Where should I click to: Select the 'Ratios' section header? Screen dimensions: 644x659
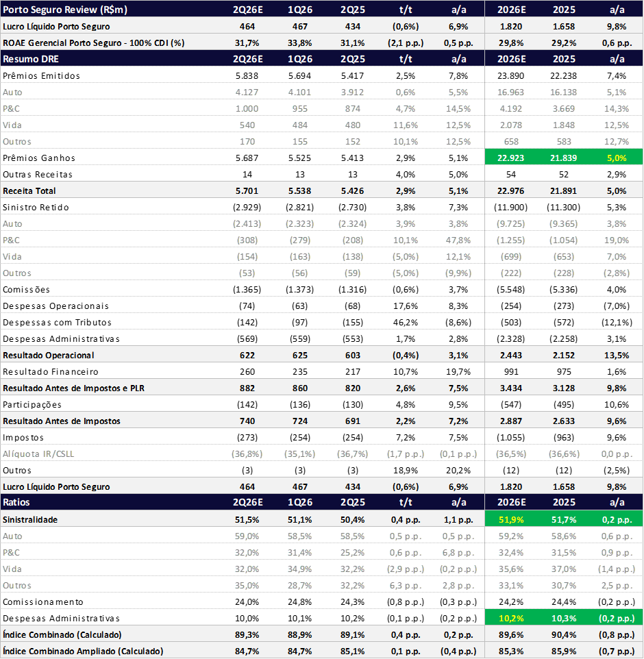tap(16, 502)
